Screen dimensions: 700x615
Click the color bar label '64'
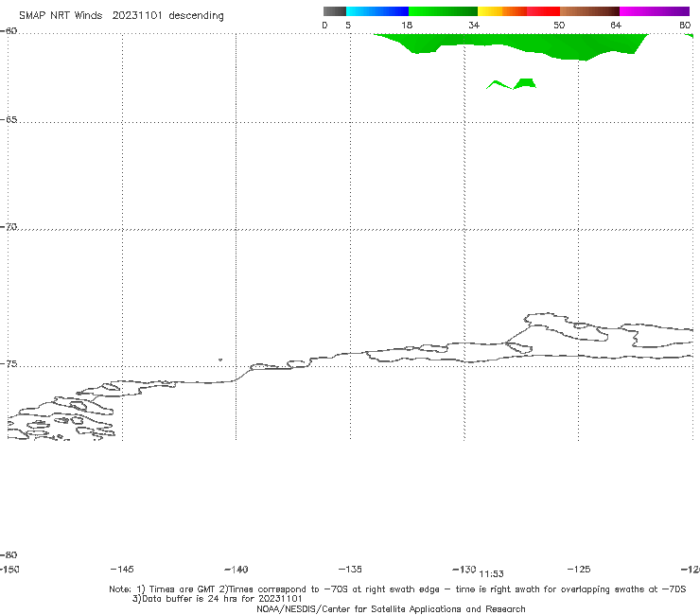point(616,26)
